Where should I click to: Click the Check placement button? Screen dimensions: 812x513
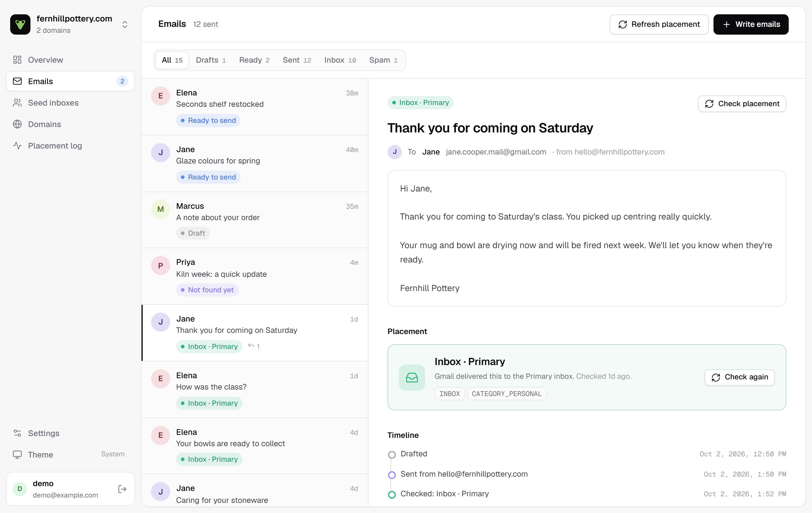(742, 104)
